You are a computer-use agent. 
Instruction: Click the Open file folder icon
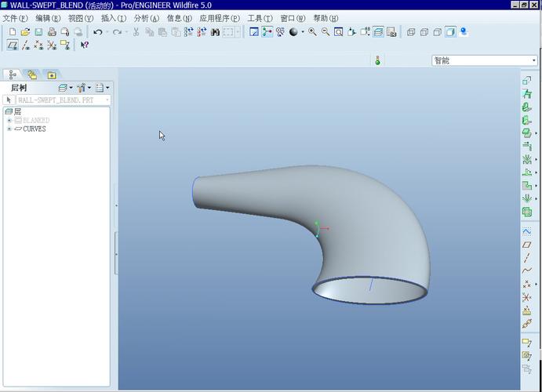[25, 32]
